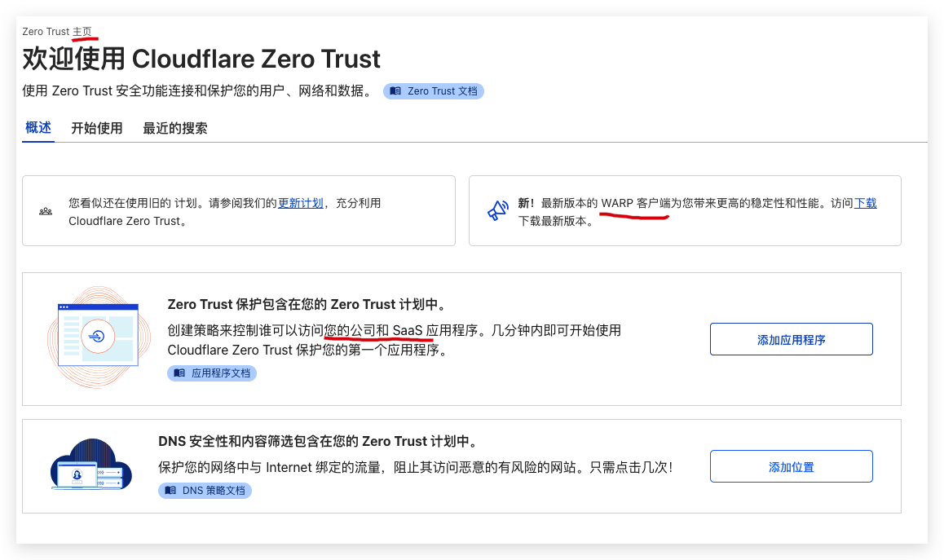Click the 添加应用程序 button

point(791,339)
